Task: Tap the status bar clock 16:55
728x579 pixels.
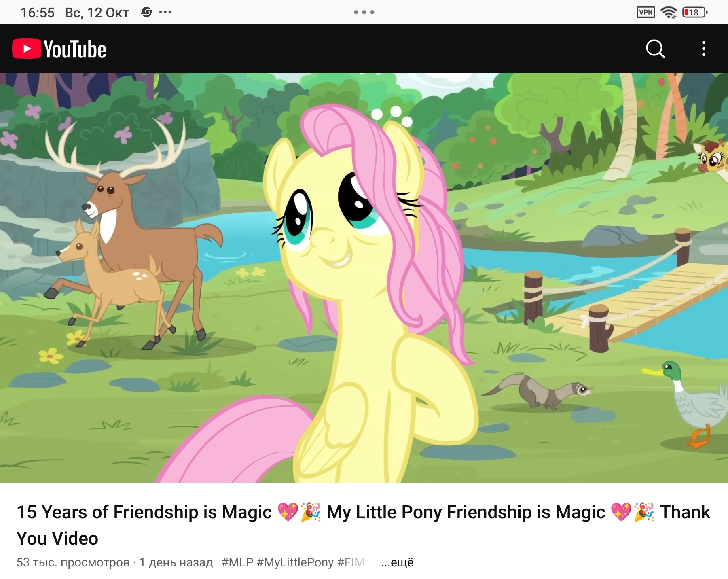Action: point(38,13)
